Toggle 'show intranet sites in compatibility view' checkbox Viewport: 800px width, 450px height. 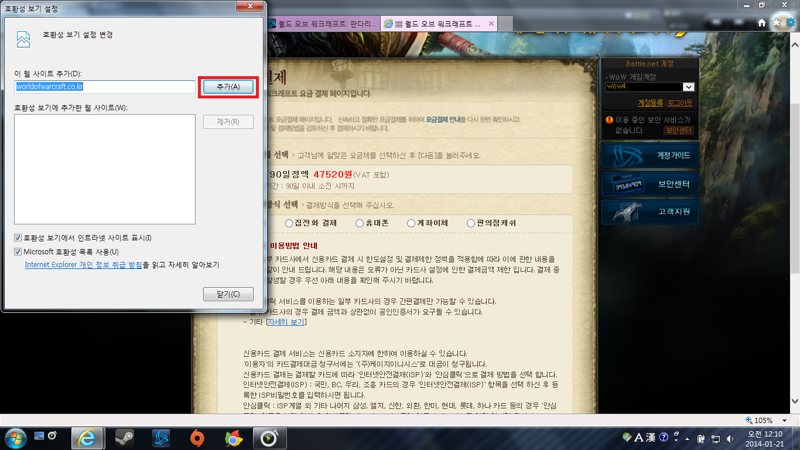pyautogui.click(x=18, y=238)
